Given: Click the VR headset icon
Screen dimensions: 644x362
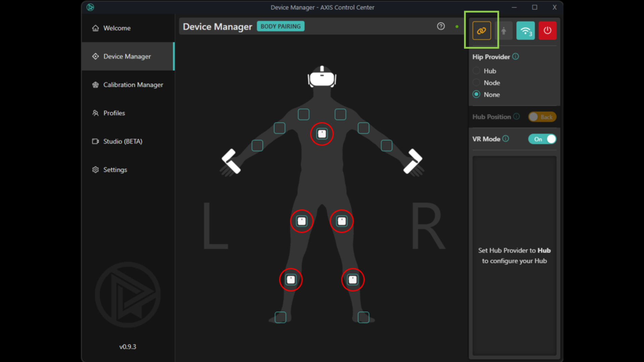Looking at the screenshot, I should coord(322,77).
